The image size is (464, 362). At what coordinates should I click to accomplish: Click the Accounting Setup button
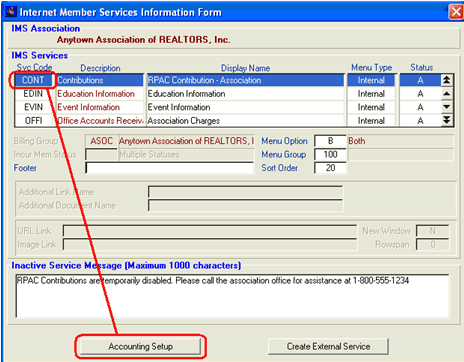pos(140,346)
